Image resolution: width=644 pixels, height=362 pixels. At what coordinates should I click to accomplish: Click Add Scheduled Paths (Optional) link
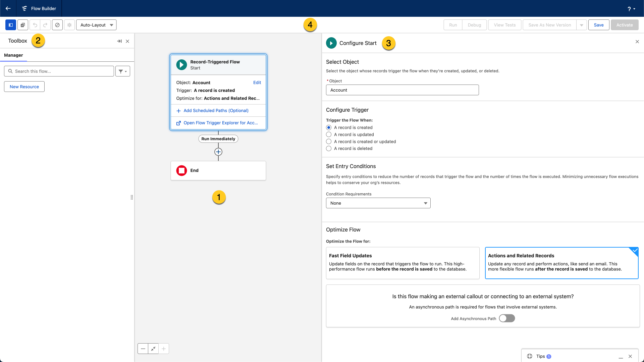(216, 111)
